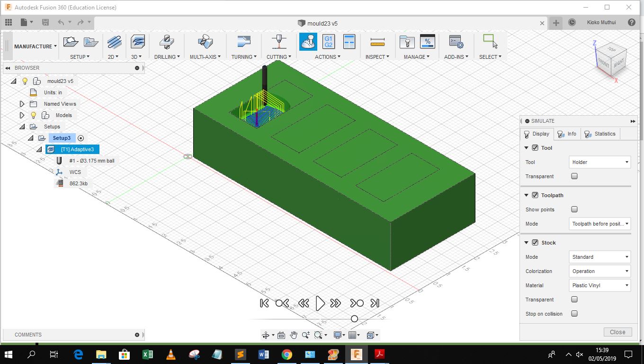Open the Toolpath Mode dropdown

599,224
